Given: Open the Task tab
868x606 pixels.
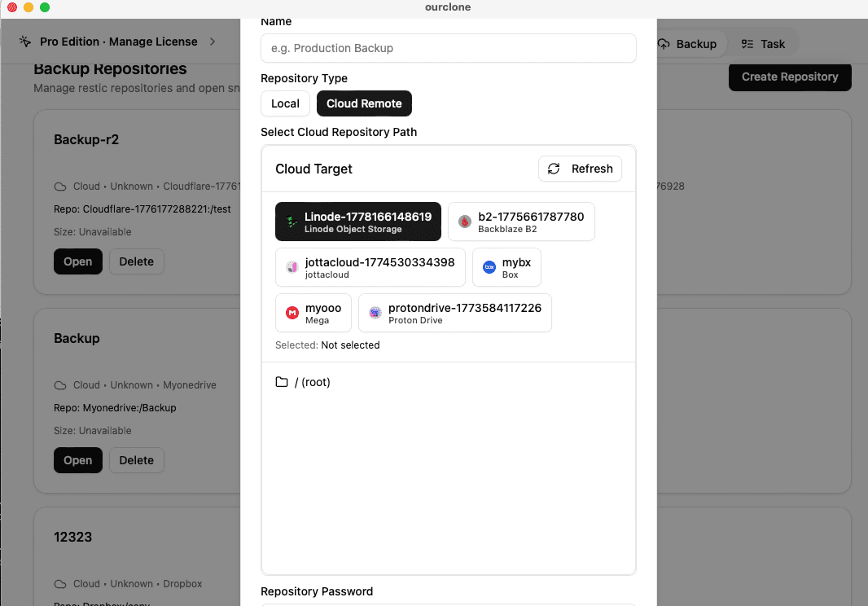Looking at the screenshot, I should 764,44.
